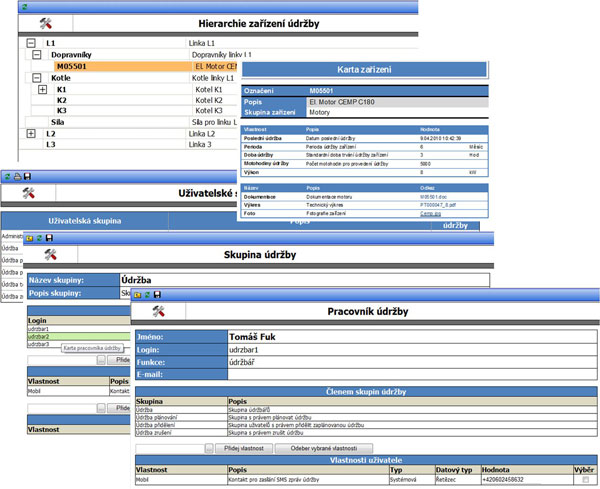Collapse the L1 tree node
This screenshot has height=489, width=600.
(31, 43)
